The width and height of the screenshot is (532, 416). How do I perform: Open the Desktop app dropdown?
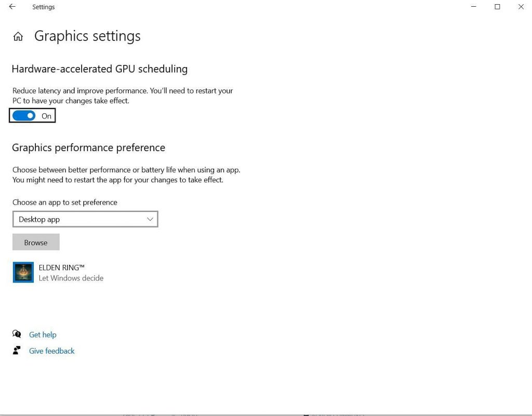coord(85,219)
